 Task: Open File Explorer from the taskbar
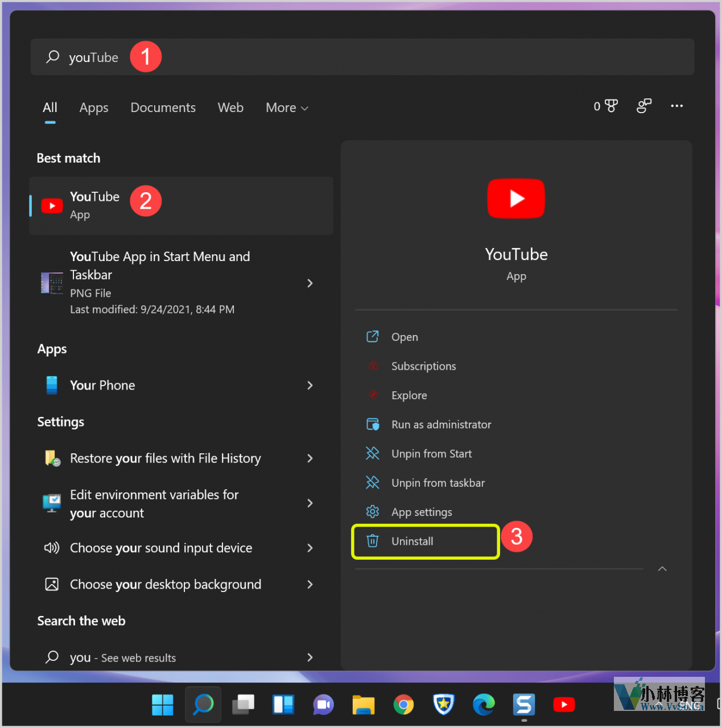(363, 705)
